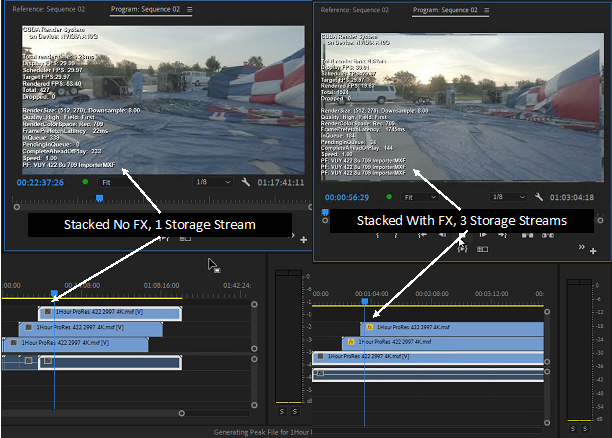Select selected audio clip in left timeline

pyautogui.click(x=110, y=362)
